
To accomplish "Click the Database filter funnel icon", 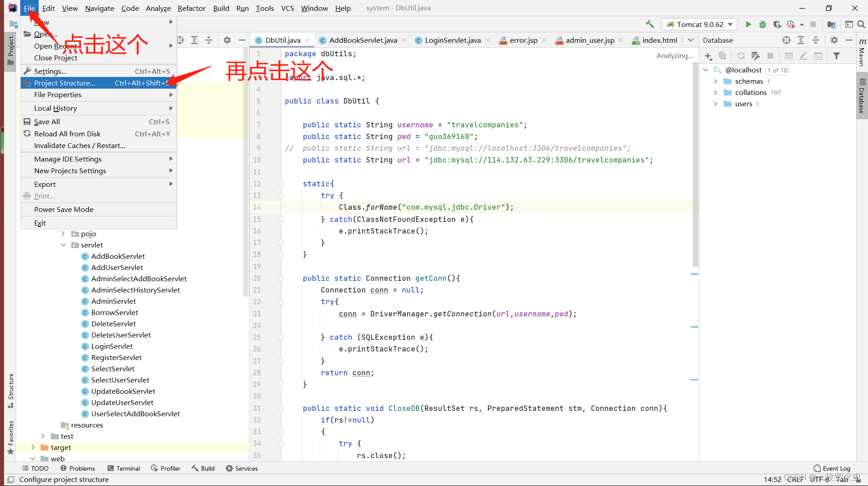I will tap(836, 56).
